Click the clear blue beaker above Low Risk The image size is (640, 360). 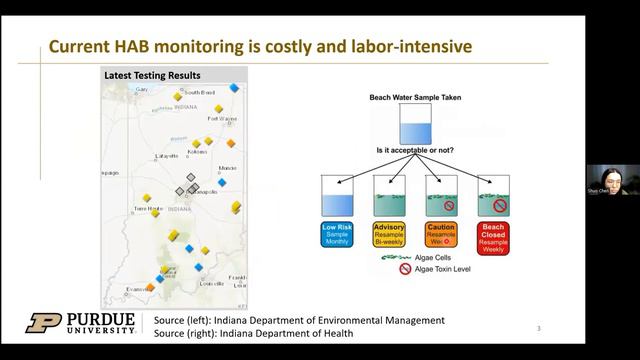click(x=337, y=196)
